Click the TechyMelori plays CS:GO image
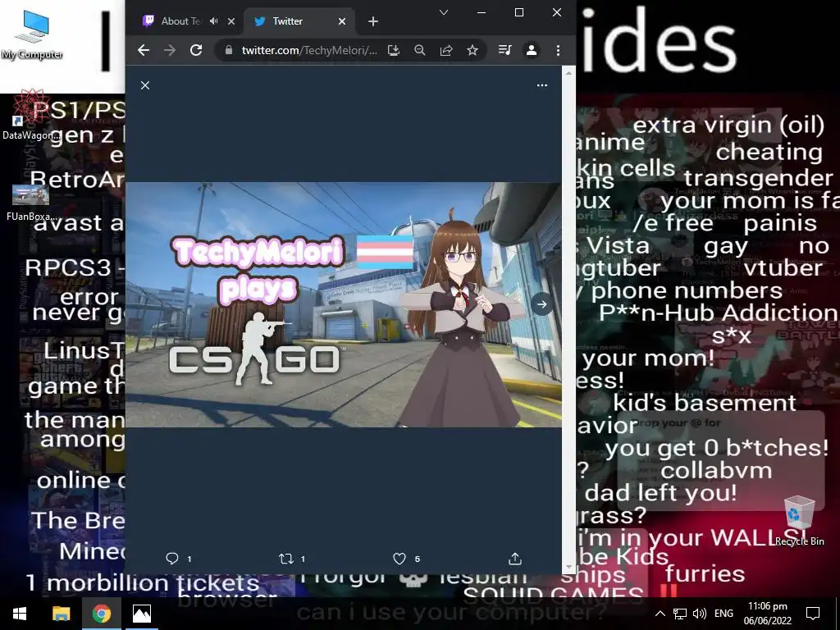The width and height of the screenshot is (840, 630). (344, 305)
